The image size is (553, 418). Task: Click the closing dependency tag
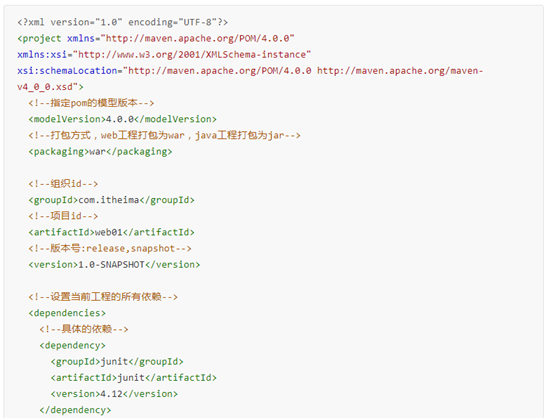click(x=75, y=410)
